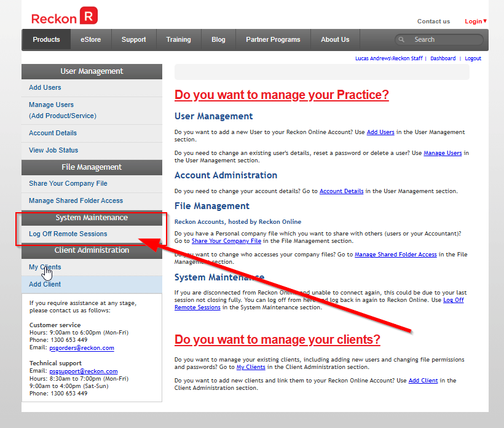This screenshot has height=428, width=504.
Task: Open the About Us menu
Action: click(335, 39)
